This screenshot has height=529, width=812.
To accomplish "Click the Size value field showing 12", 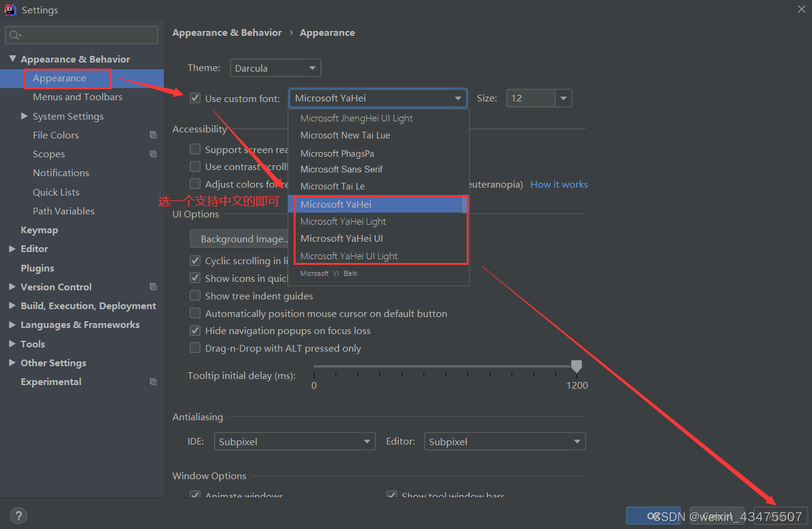I will point(530,98).
